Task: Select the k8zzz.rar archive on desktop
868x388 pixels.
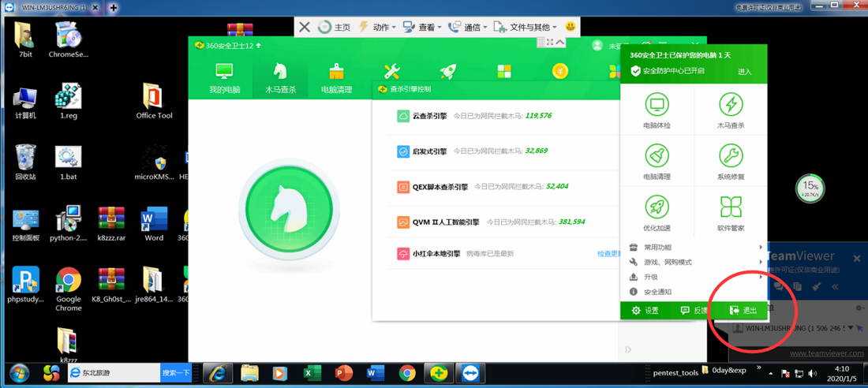Action: point(111,224)
